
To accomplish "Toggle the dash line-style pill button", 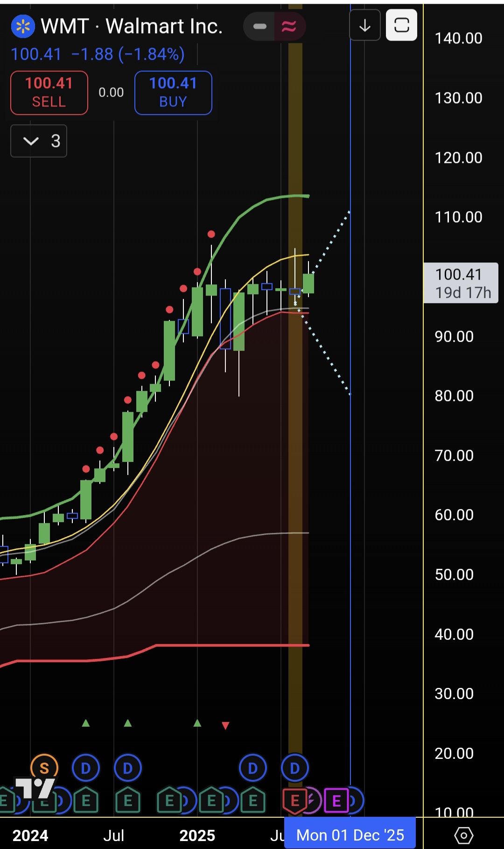I will click(260, 26).
